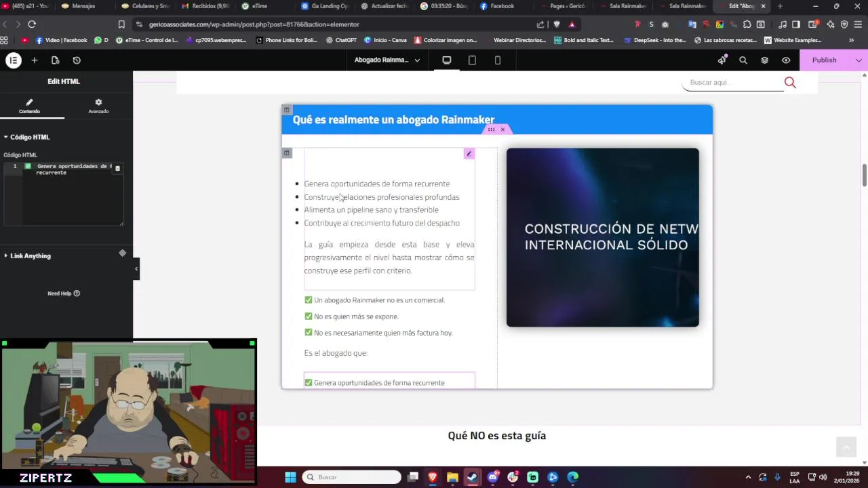This screenshot has width=868, height=488.
Task: Delete section with the X handle
Action: (x=502, y=129)
